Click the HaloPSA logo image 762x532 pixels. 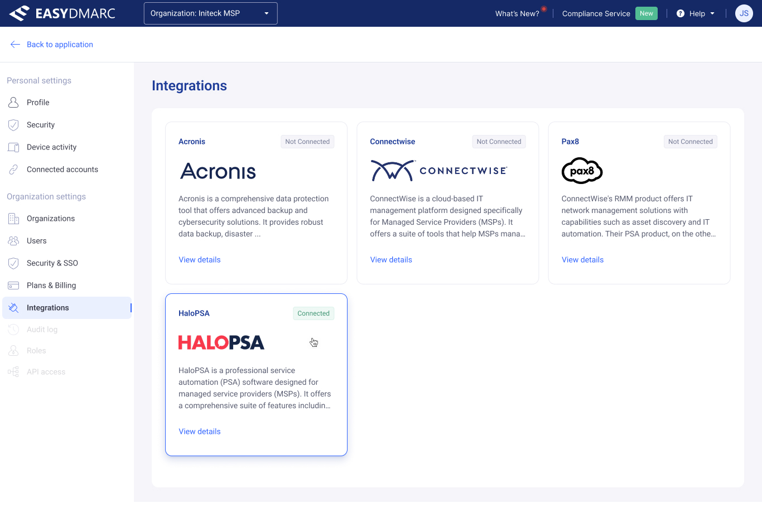(x=221, y=342)
